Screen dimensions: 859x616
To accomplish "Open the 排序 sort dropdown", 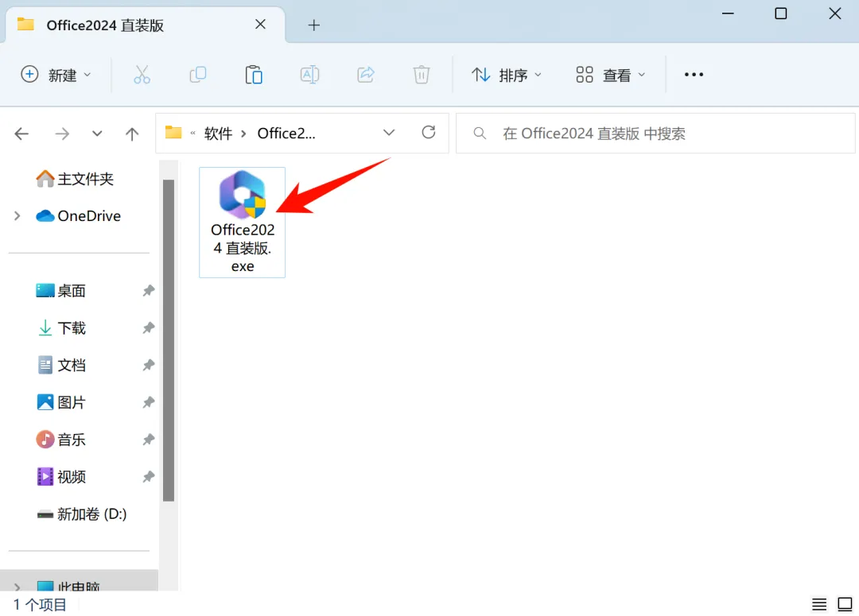I will 507,75.
